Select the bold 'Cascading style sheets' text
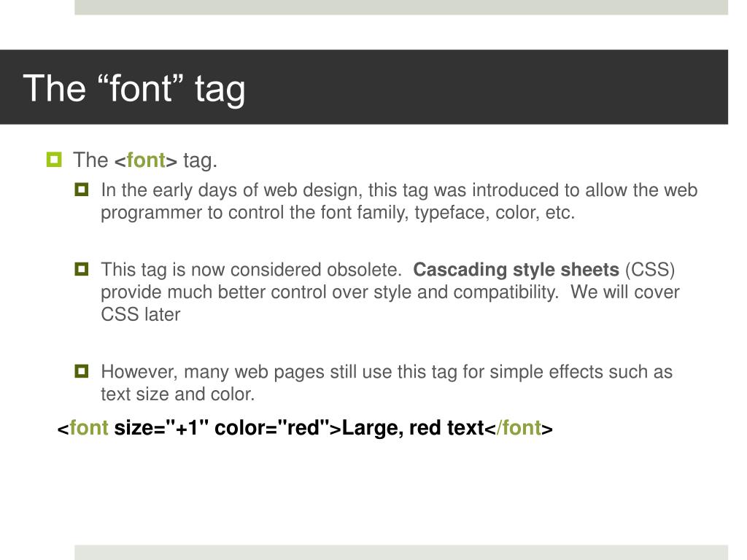This screenshot has height=560, width=747. 516,270
